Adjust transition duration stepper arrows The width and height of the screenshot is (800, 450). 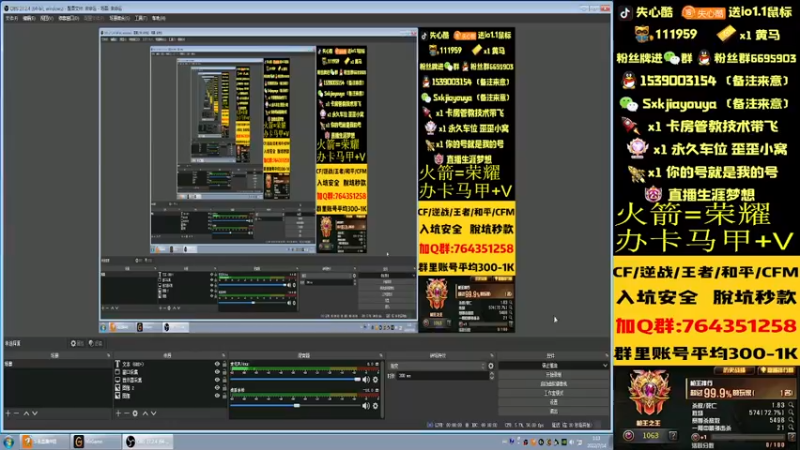pyautogui.click(x=491, y=376)
